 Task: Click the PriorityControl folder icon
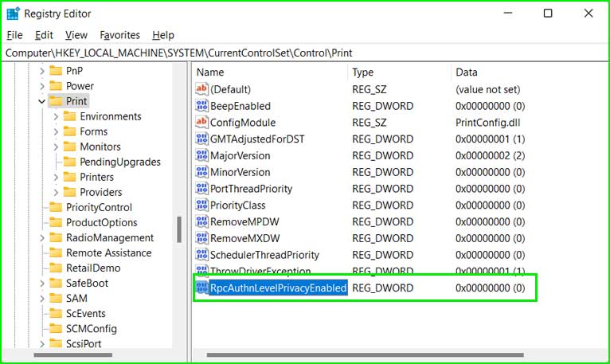[56, 207]
